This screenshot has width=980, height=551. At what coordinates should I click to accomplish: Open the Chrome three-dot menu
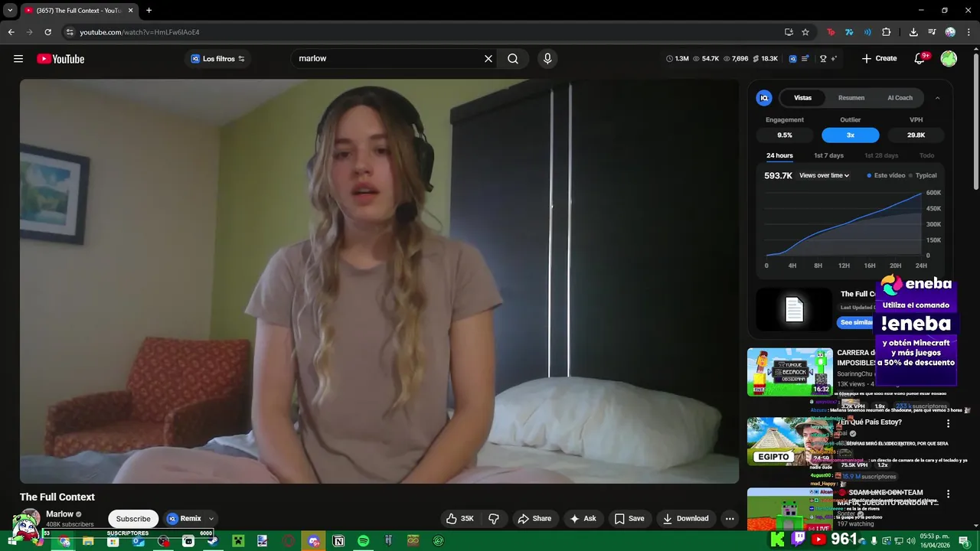pyautogui.click(x=968, y=32)
